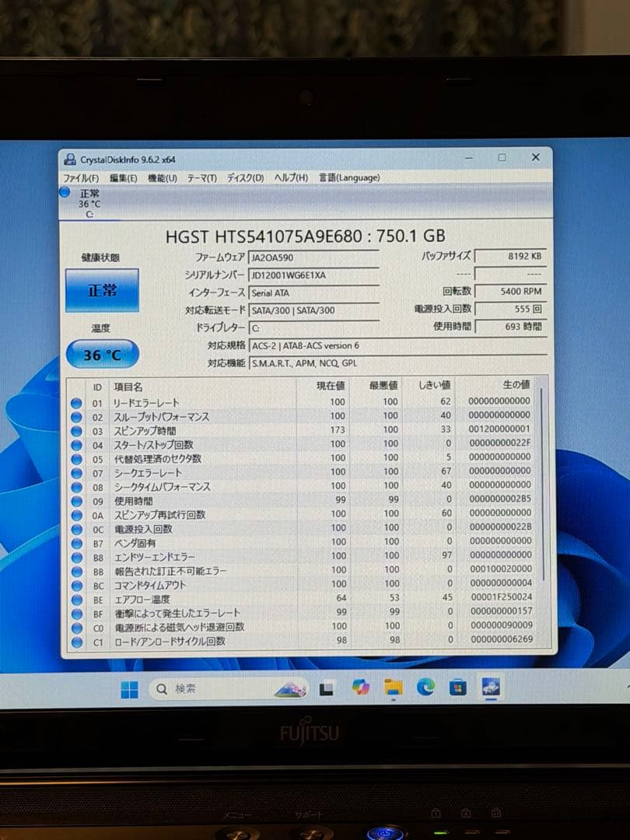Click status dot for 03 スピンアップ時間
The width and height of the screenshot is (630, 840).
click(x=76, y=431)
